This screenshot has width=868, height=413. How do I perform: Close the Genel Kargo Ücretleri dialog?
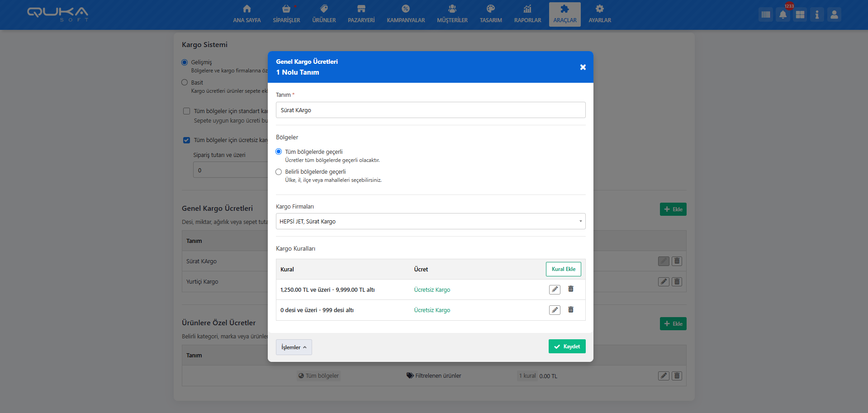click(x=583, y=67)
